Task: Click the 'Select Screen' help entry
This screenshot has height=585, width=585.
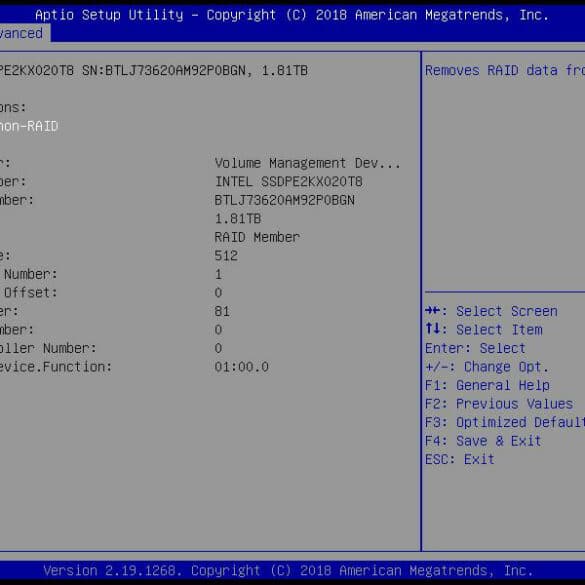Action: (491, 311)
